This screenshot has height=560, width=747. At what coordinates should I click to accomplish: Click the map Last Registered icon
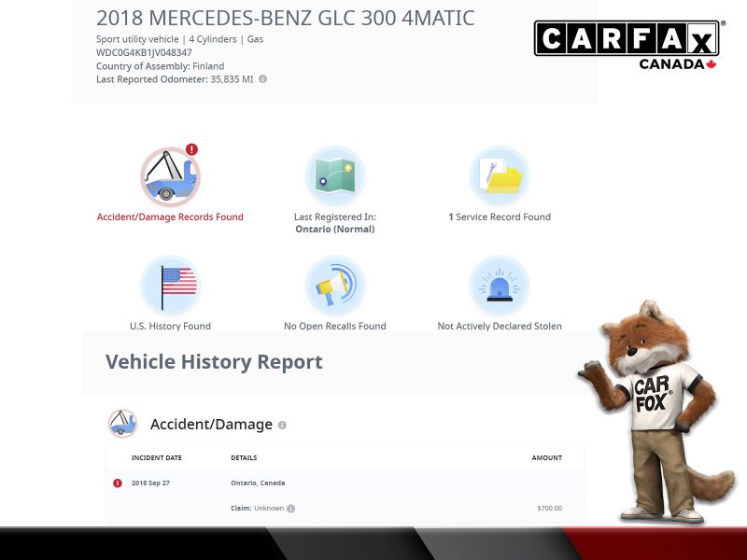[x=334, y=175]
